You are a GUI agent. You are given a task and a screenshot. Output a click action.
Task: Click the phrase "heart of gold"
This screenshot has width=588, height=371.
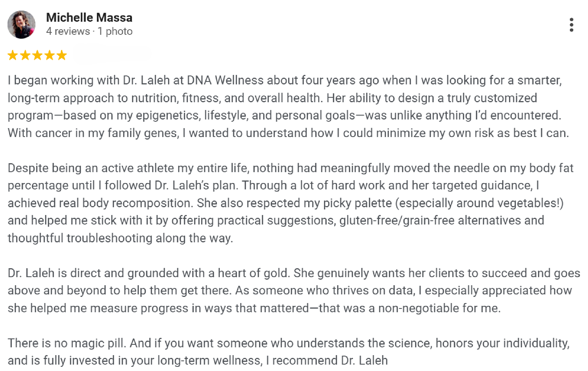point(254,273)
